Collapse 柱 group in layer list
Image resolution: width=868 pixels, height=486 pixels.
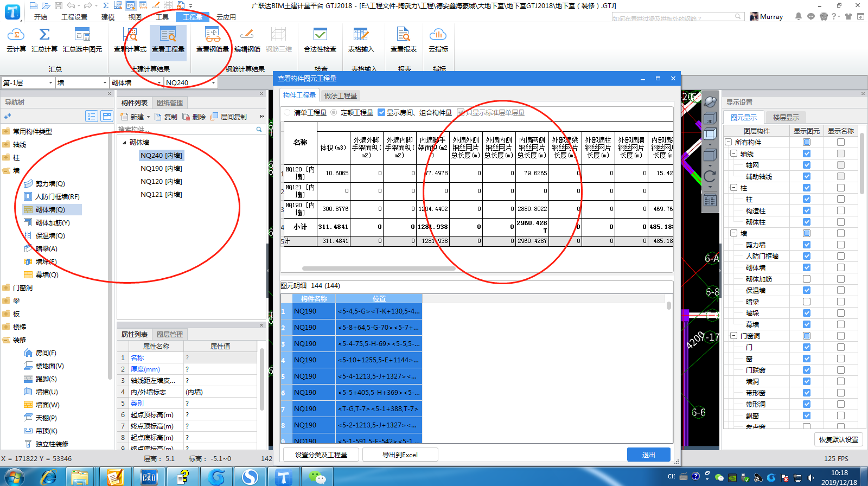(733, 188)
